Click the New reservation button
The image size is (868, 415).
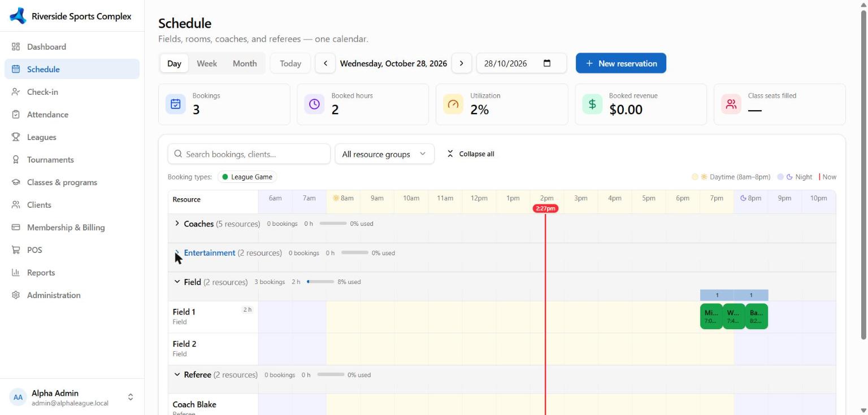click(x=621, y=63)
